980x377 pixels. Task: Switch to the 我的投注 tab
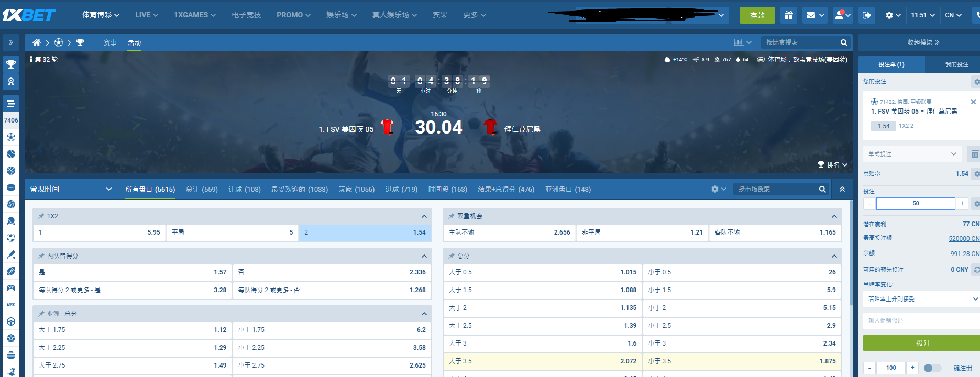(956, 64)
